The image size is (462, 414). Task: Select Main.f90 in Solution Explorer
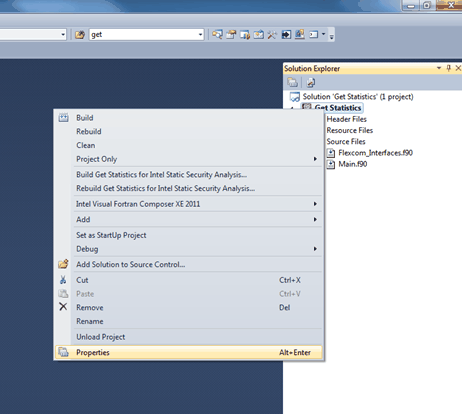click(353, 164)
